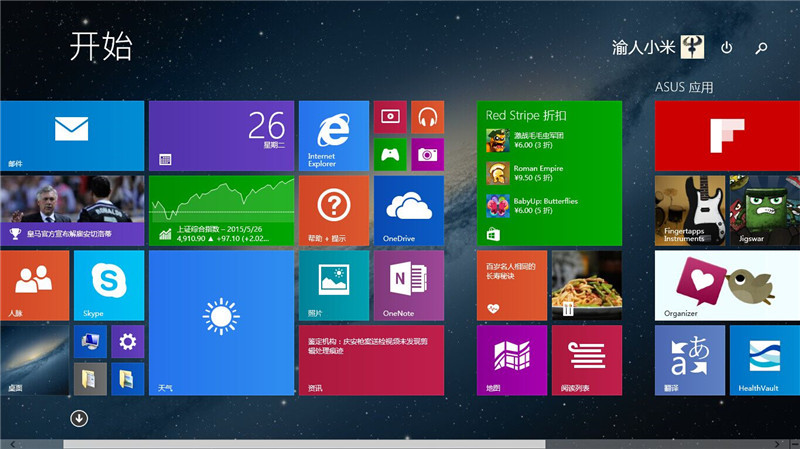800x449 pixels.
Task: Show all apps with down arrow
Action: coord(79,418)
